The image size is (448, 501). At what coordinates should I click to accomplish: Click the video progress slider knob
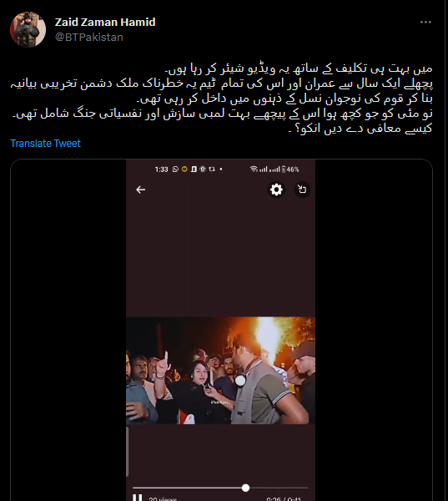pos(245,488)
